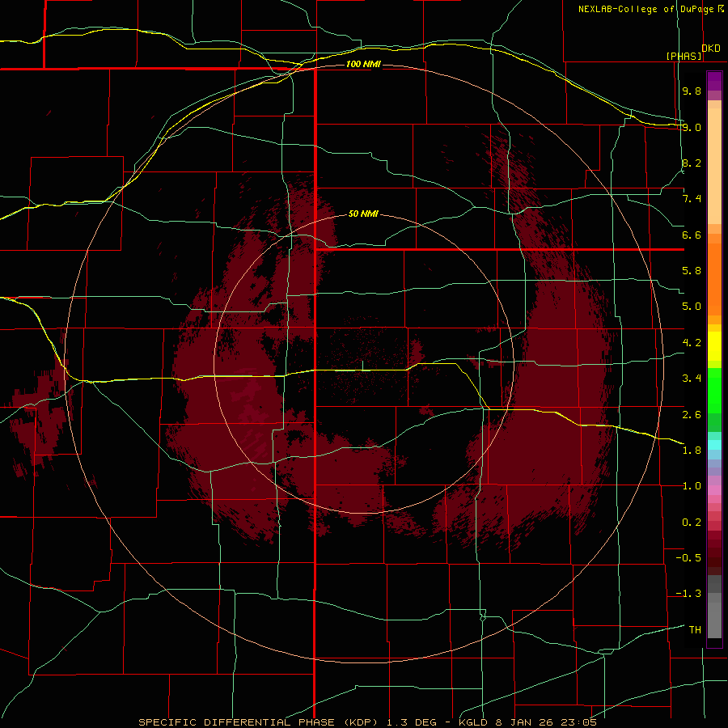Screen dimensions: 728x728
Task: Click the KGLD 8 JAN 26 23:05 timestamp
Action: click(527, 722)
